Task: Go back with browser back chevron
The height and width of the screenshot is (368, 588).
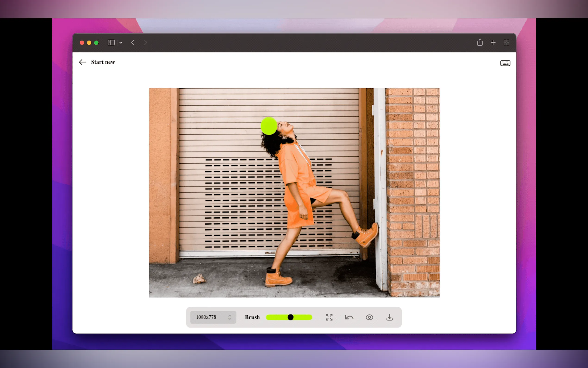Action: 133,43
